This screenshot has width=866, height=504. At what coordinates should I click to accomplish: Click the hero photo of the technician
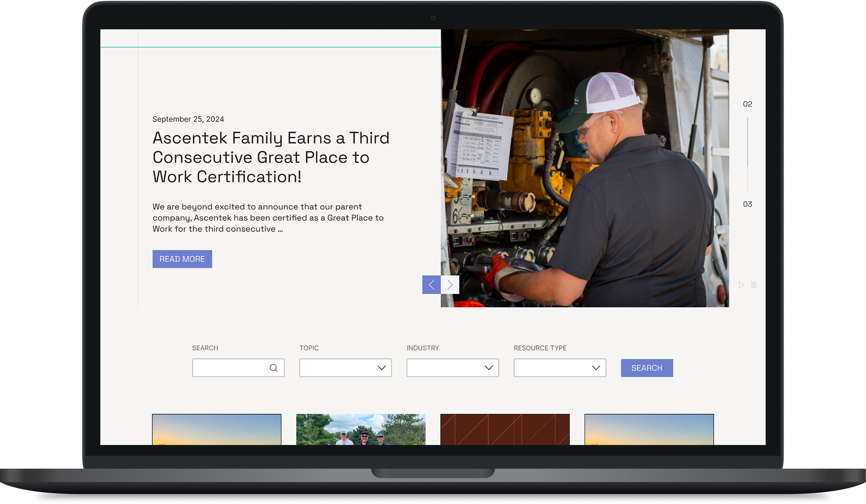[x=585, y=168]
